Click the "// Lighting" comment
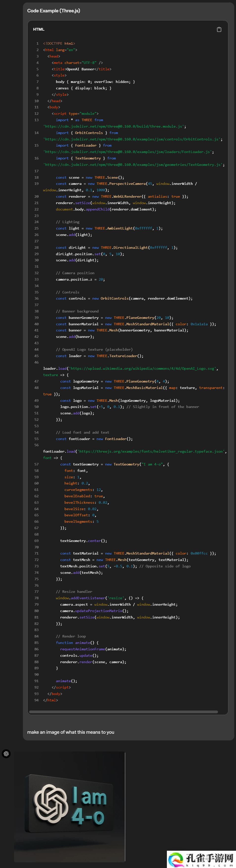 tap(68, 222)
